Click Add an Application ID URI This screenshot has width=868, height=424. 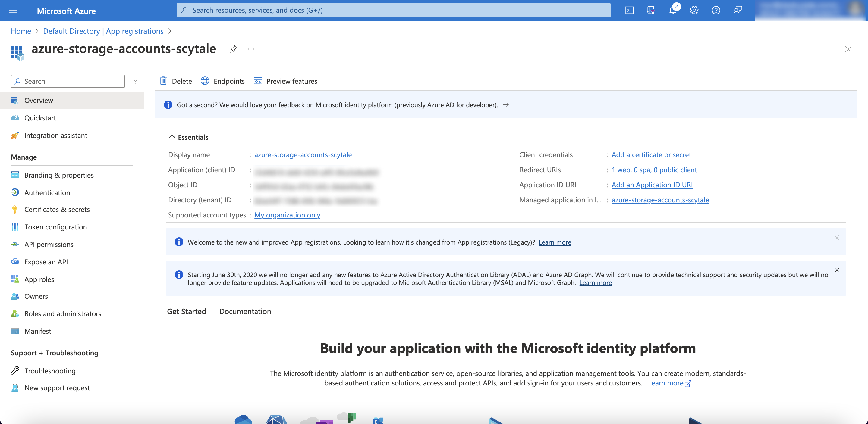click(x=652, y=185)
